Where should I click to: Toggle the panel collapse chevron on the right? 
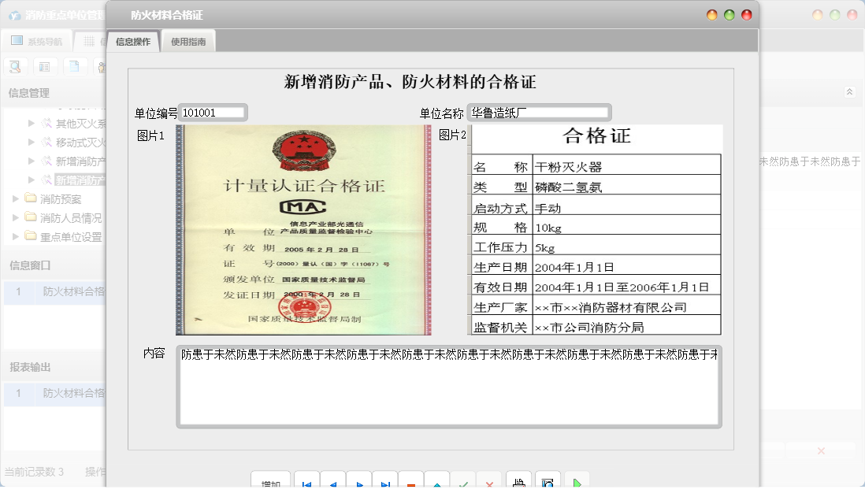[849, 91]
